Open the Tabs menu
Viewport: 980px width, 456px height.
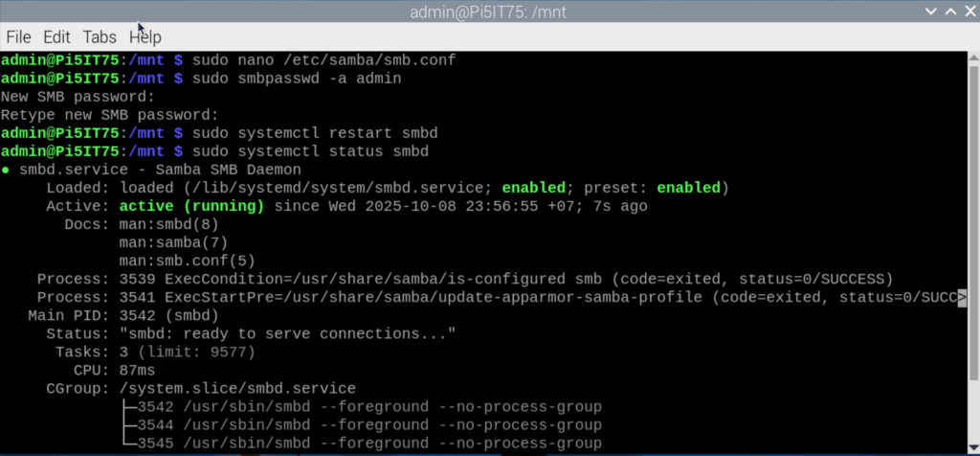click(x=100, y=37)
